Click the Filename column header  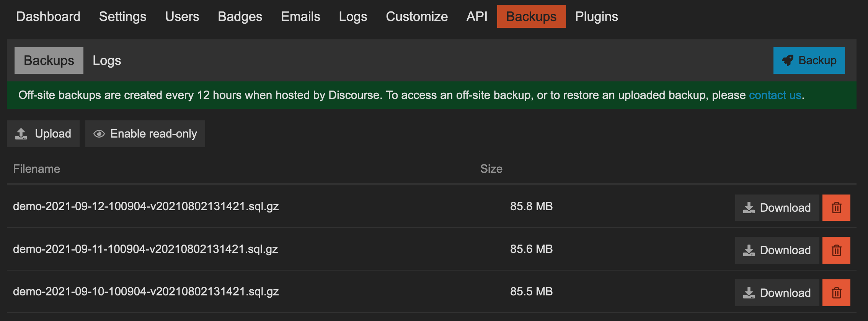(37, 169)
